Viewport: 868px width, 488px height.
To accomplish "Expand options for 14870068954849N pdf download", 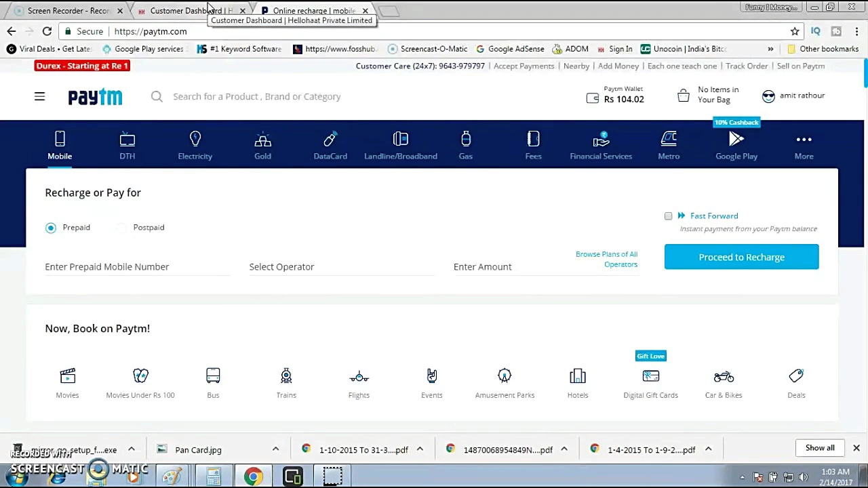I will click(x=564, y=449).
